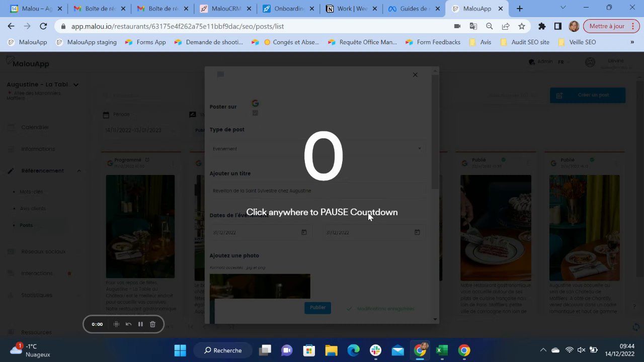644x362 pixels.
Task: Go to Avis clients page
Action: [x=33, y=209]
